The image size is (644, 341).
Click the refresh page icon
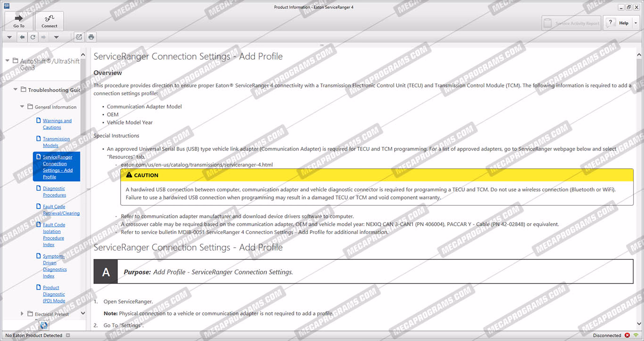click(33, 37)
